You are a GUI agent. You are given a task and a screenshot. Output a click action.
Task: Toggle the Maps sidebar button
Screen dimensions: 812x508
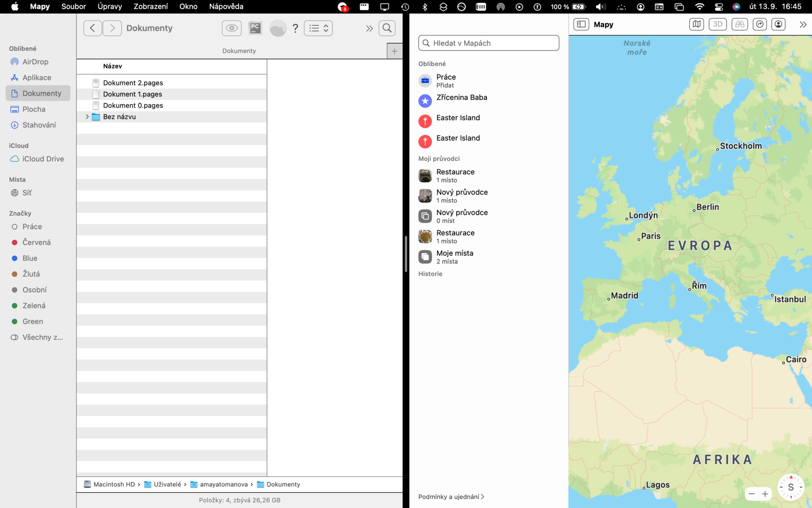(581, 25)
